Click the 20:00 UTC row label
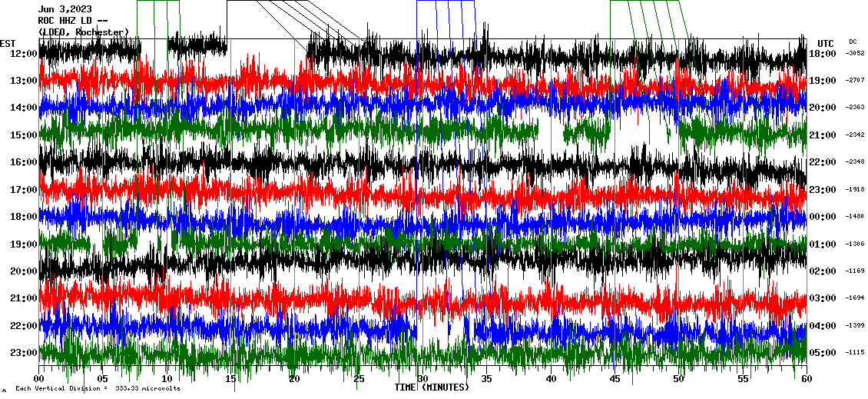868x399 pixels. [x=823, y=108]
